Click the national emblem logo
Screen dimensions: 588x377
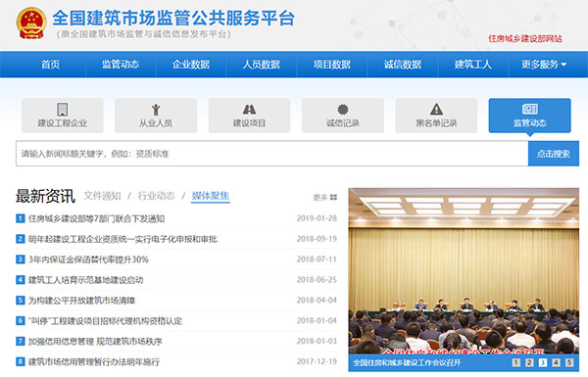(x=31, y=23)
